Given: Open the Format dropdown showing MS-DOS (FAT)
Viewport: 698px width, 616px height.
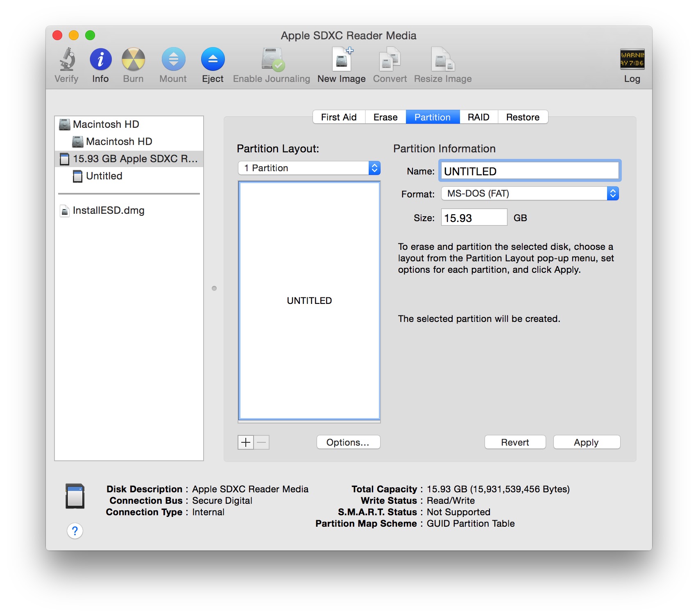Looking at the screenshot, I should pos(529,193).
